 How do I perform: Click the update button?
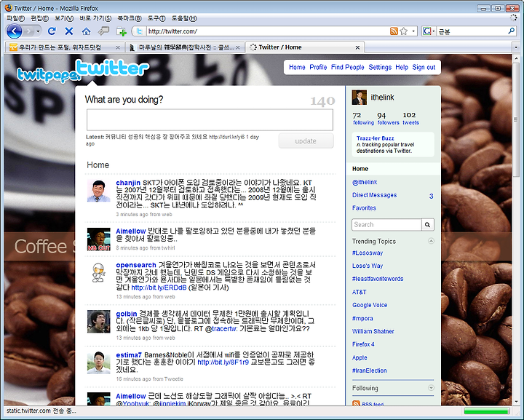point(306,140)
